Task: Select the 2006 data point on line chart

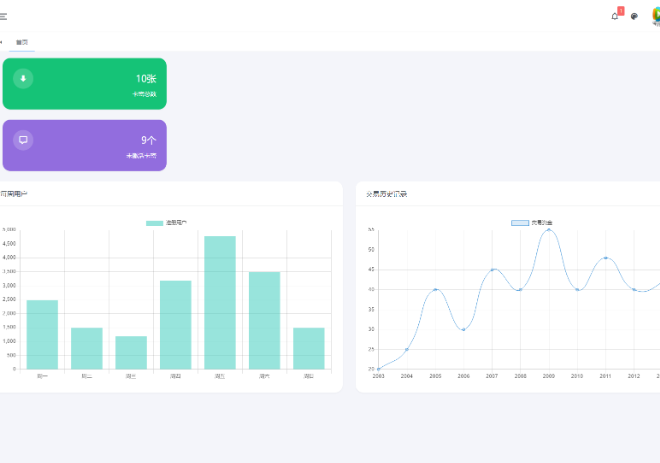Action: pyautogui.click(x=463, y=329)
